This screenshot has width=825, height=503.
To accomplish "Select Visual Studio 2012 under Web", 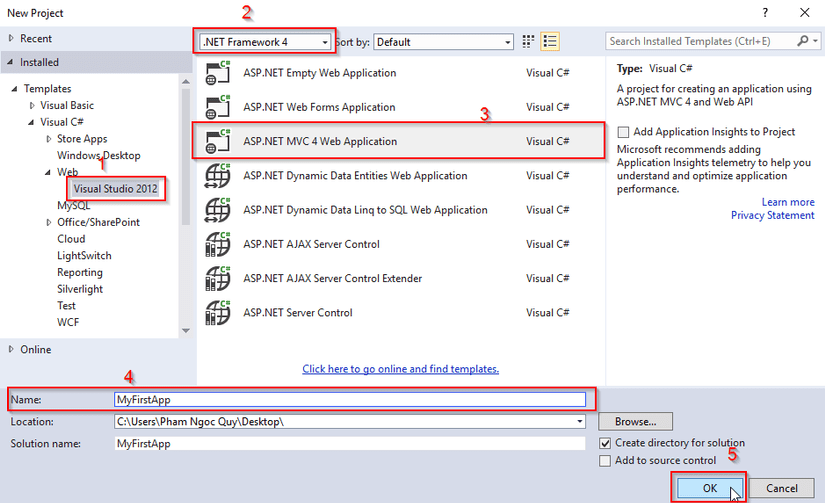I will pos(115,189).
